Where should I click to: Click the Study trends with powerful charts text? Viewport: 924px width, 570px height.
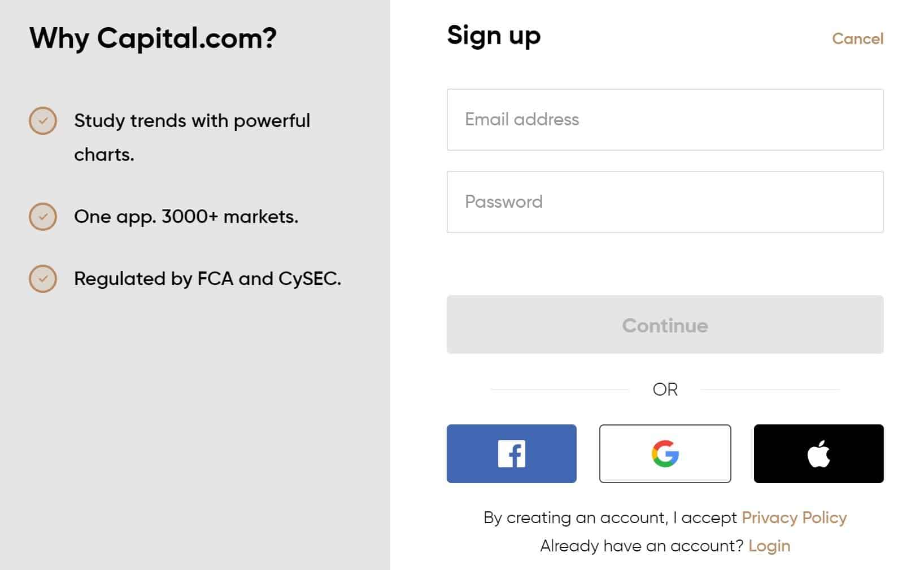[192, 138]
